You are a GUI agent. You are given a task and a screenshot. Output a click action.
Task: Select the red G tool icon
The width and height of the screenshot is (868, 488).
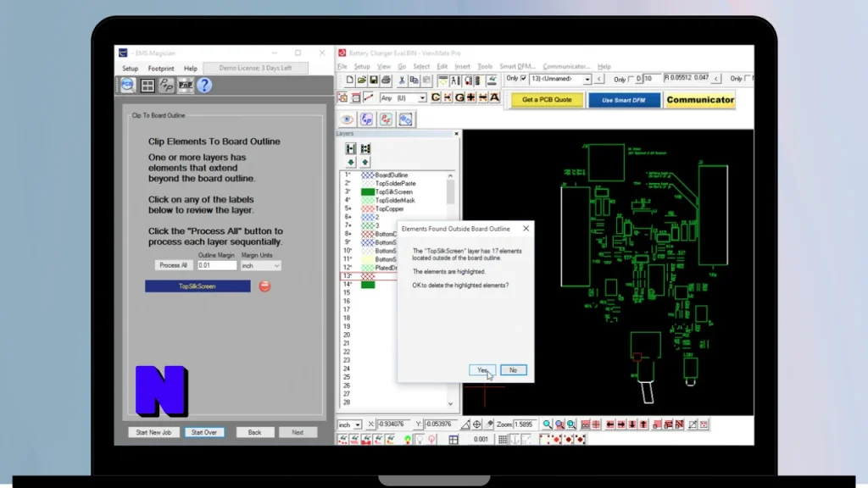pyautogui.click(x=459, y=98)
